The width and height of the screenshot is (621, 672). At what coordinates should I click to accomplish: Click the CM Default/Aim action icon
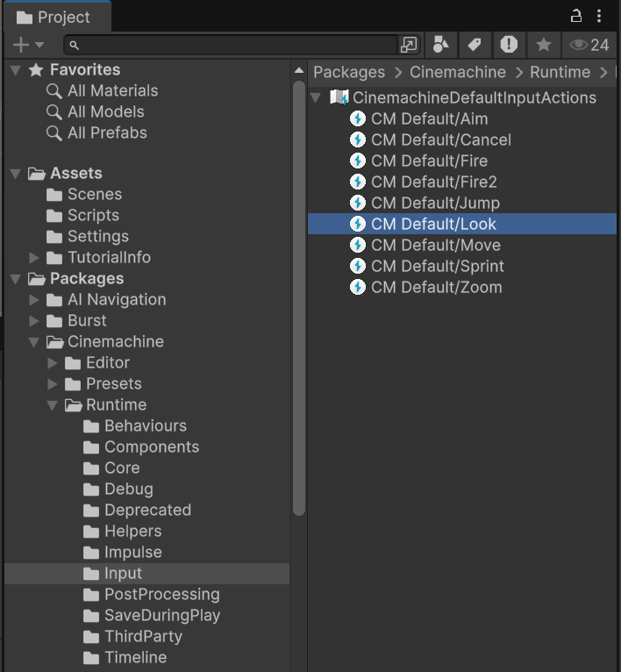[358, 118]
